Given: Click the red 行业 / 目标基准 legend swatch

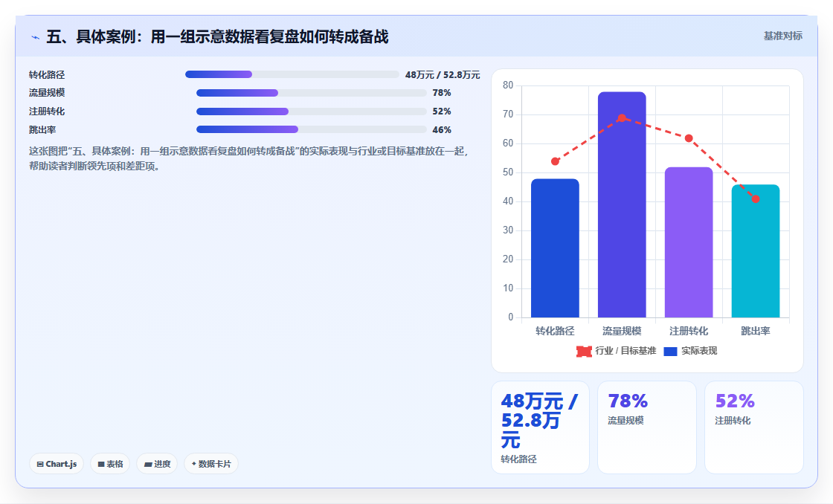Looking at the screenshot, I should (x=584, y=352).
